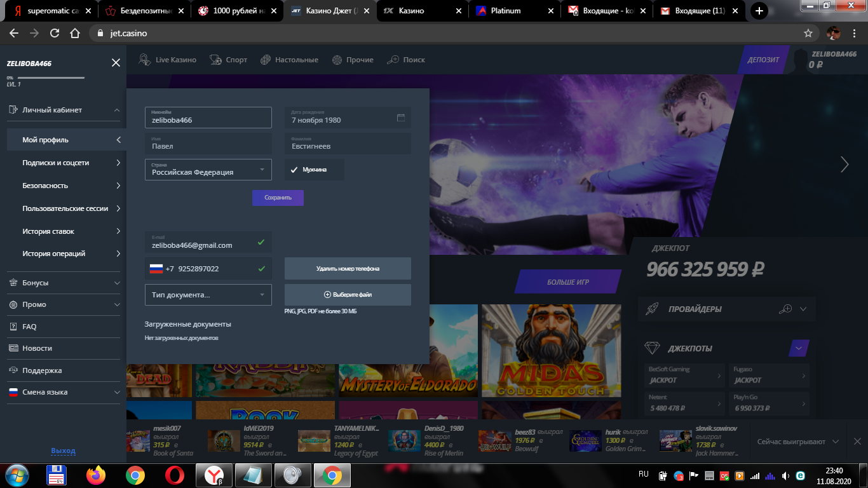The width and height of the screenshot is (868, 488).
Task: Click the next banner slide arrow
Action: coord(844,165)
